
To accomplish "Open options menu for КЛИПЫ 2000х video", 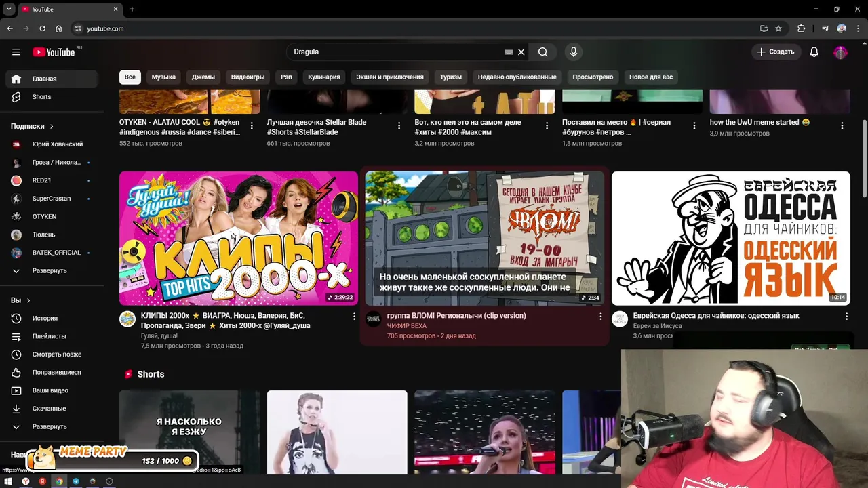I will click(354, 317).
